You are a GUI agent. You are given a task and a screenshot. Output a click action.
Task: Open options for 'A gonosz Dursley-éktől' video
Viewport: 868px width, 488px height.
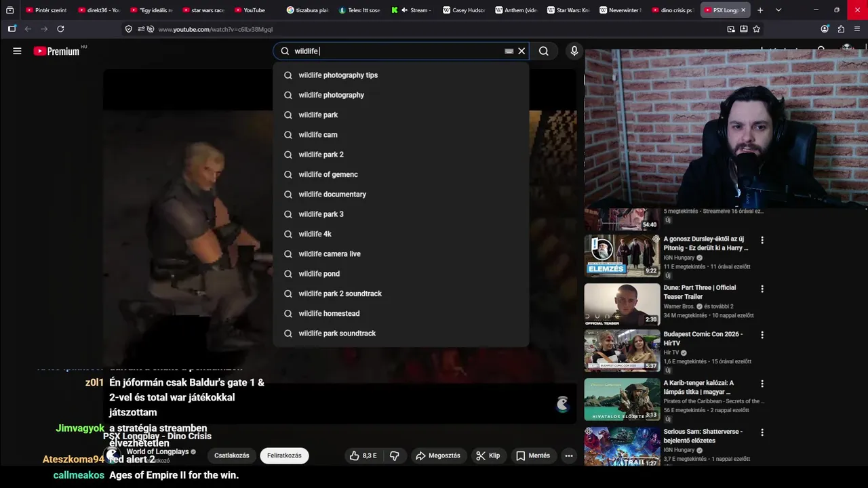[762, 240]
